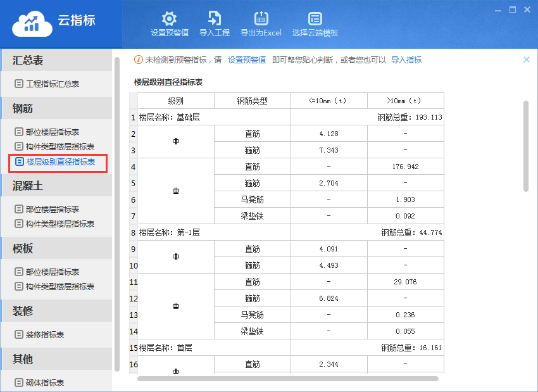Open 工程指标汇总表 in sidebar
The height and width of the screenshot is (392, 538).
pyautogui.click(x=52, y=84)
